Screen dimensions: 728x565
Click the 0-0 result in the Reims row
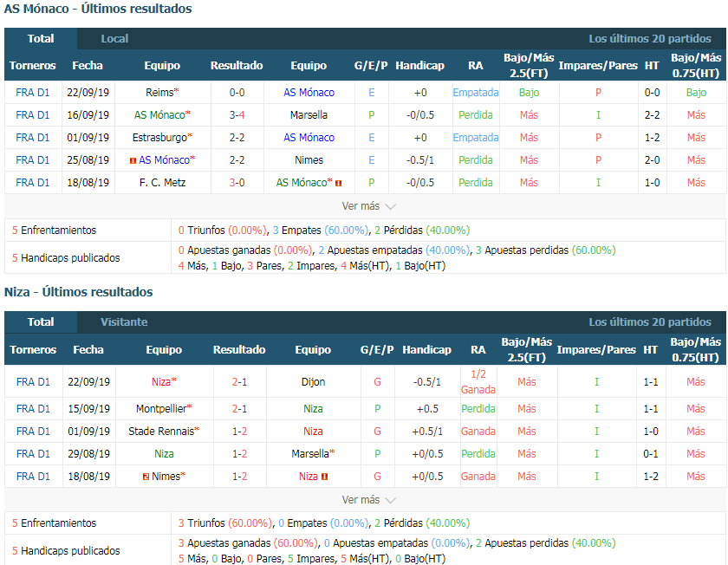click(x=237, y=93)
